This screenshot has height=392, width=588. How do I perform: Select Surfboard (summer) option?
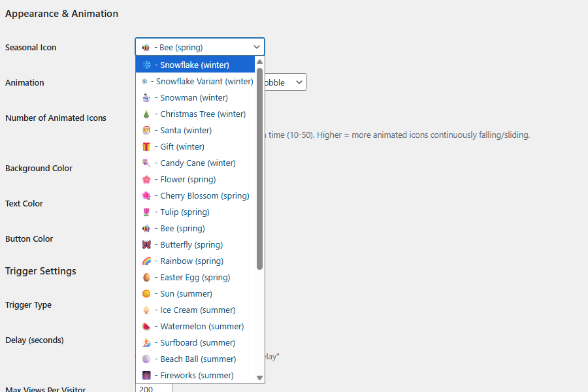click(195, 342)
